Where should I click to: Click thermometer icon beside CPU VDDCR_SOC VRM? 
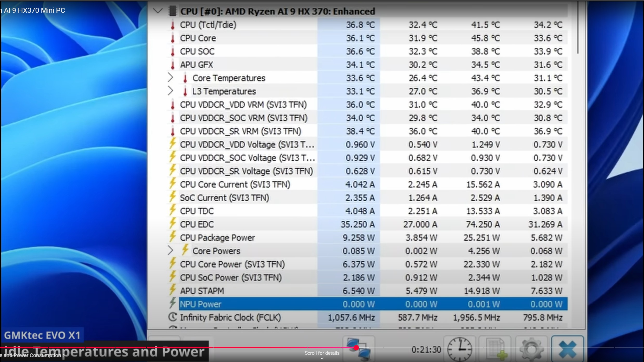point(173,118)
